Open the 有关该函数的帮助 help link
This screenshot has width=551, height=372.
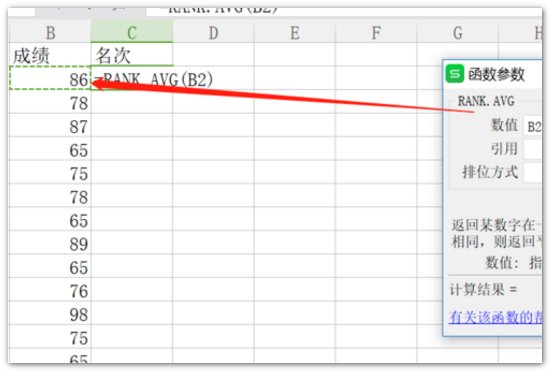(496, 317)
